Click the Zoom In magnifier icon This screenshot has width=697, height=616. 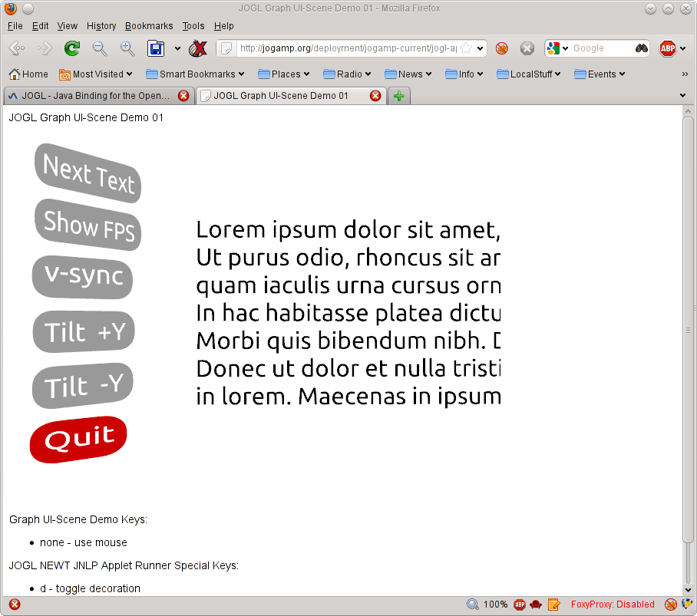pyautogui.click(x=127, y=48)
